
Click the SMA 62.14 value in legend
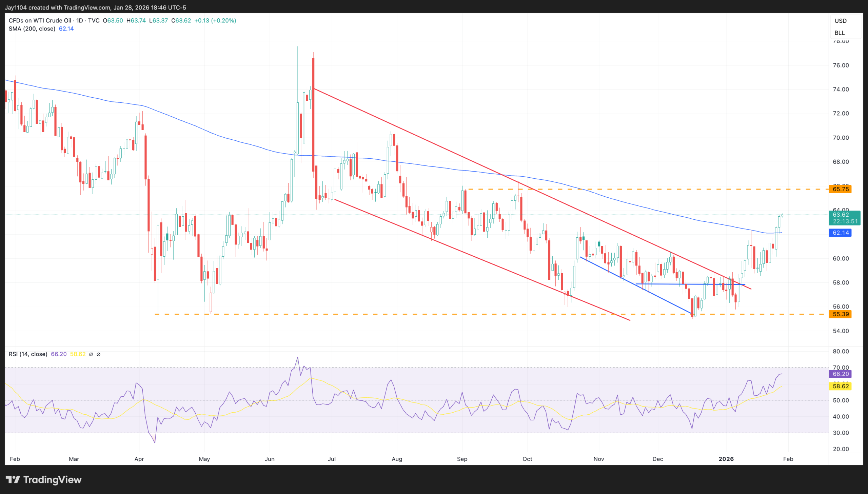coord(66,29)
